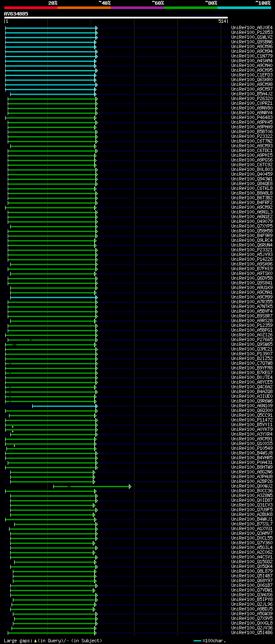Open the UniRef100_A9CM99 sequence label
Screen dimensions: 275x644
(x=252, y=297)
